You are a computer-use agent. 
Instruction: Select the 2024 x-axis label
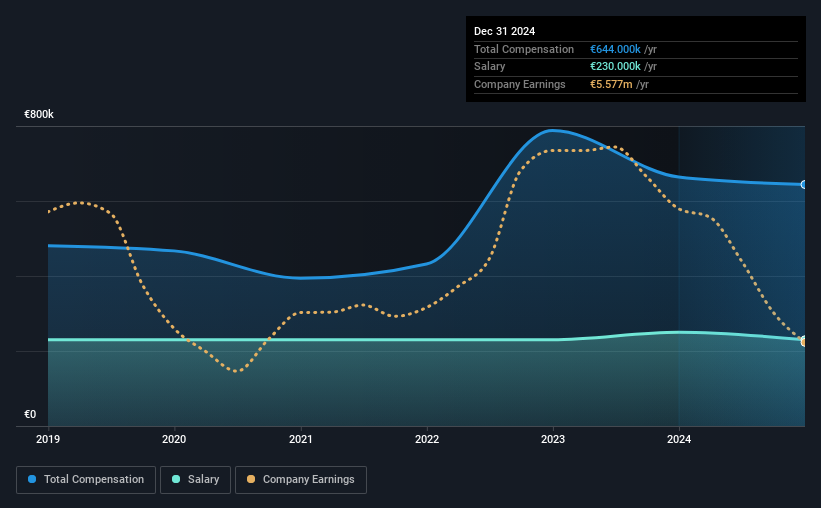click(x=679, y=439)
